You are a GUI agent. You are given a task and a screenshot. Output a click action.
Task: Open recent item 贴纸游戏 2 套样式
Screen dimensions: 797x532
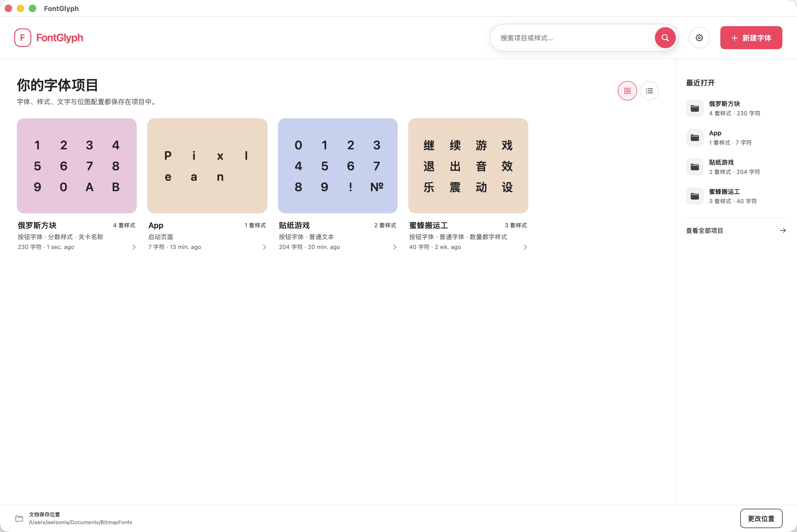pyautogui.click(x=736, y=167)
